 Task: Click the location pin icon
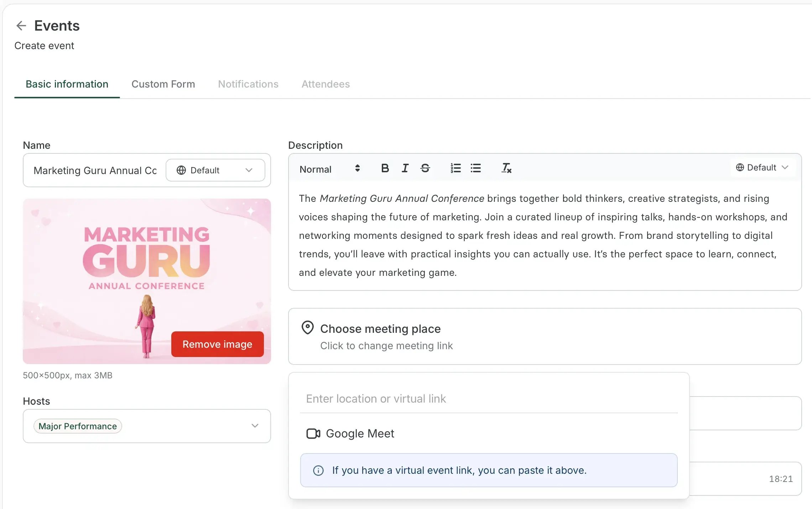tap(307, 328)
